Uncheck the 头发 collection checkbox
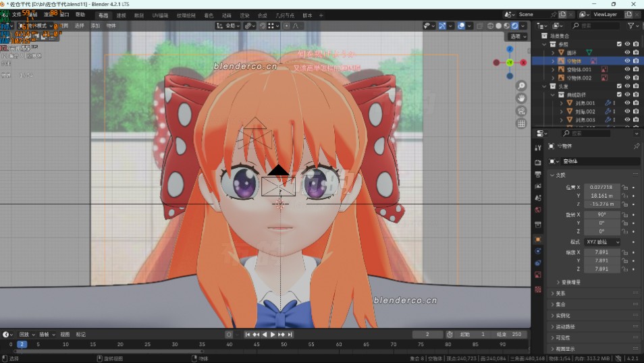Screen dimensions: 644x363 pos(619,86)
